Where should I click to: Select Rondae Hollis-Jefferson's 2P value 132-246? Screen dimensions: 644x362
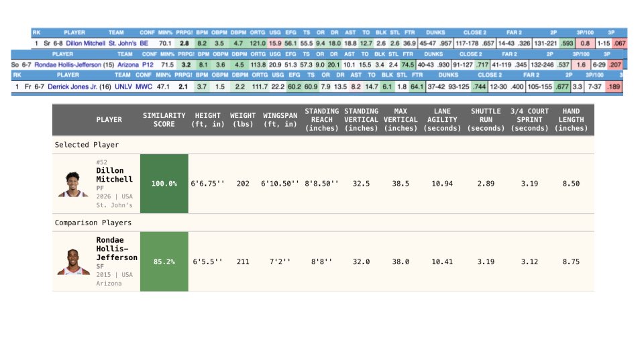click(541, 65)
